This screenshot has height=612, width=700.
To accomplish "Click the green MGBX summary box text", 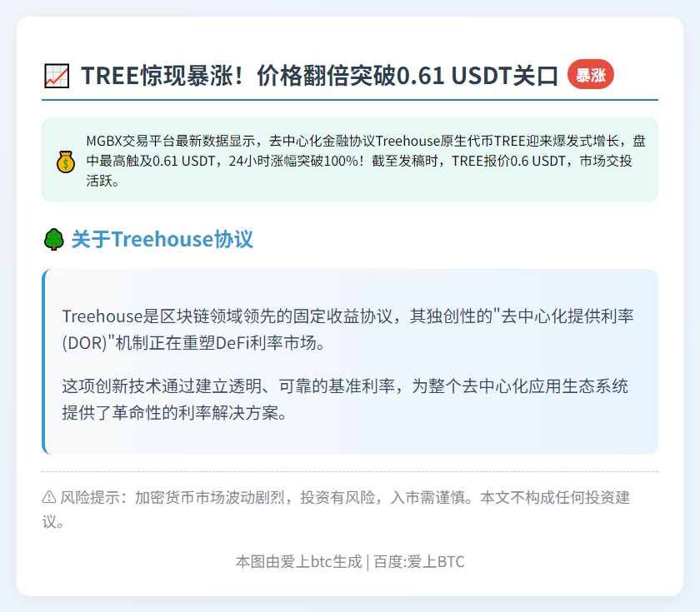I will pyautogui.click(x=366, y=161).
